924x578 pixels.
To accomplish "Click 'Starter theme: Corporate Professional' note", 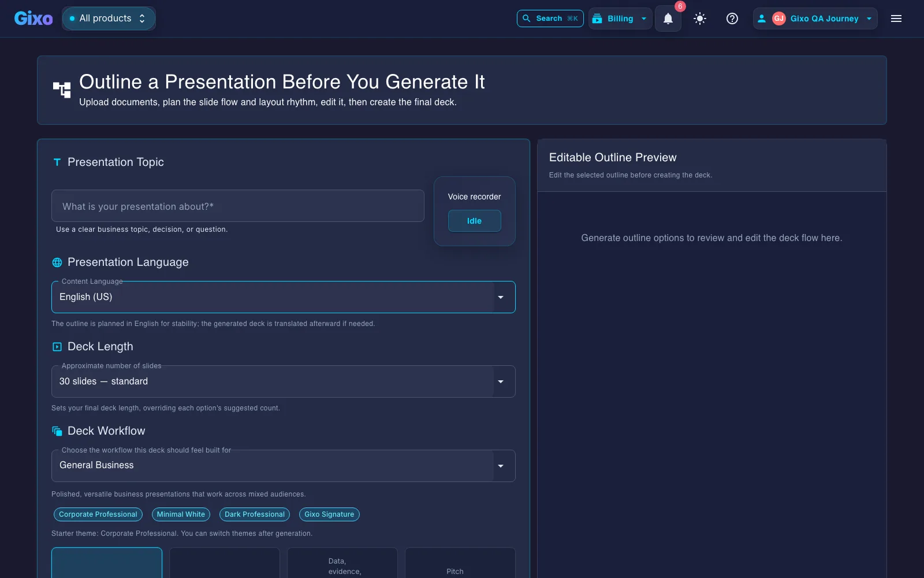I will click(x=182, y=533).
